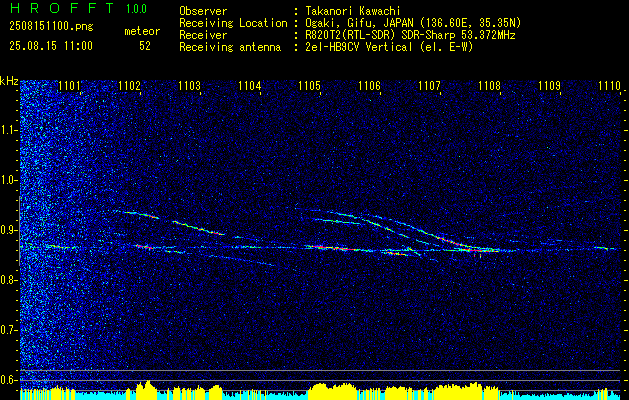Click the 1.0 kHz axis label
Screen dimensions: 629x400
point(9,181)
